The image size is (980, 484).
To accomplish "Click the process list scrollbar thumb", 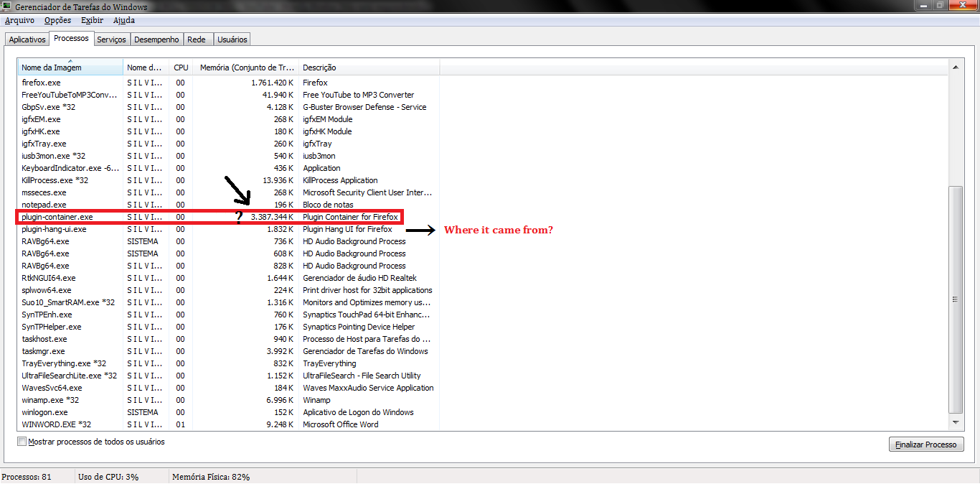I will coord(954,299).
